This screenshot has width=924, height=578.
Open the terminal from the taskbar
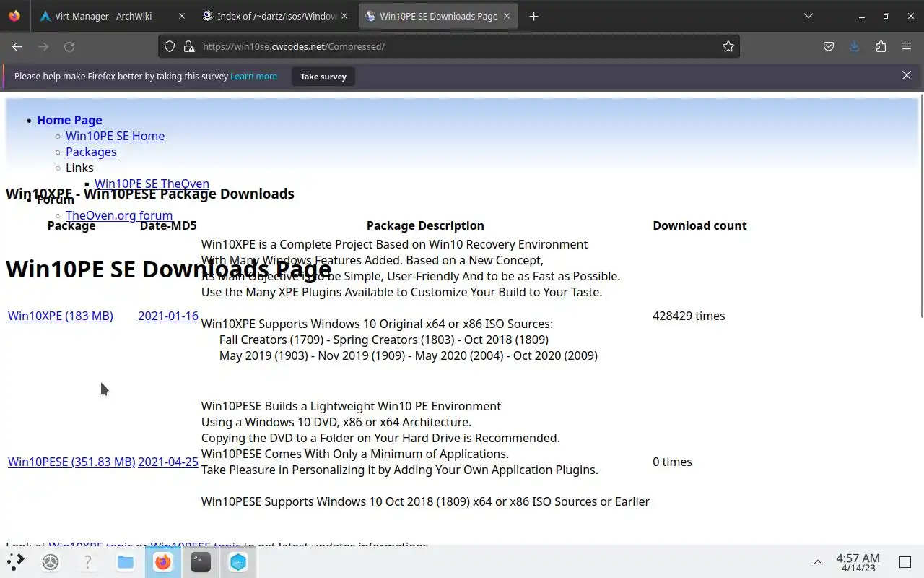[201, 561]
